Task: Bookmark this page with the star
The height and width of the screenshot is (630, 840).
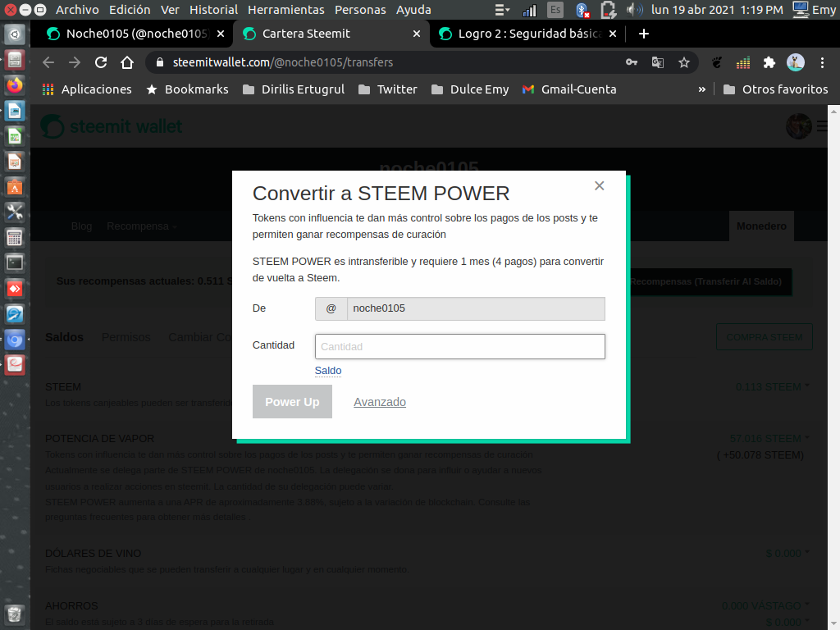Action: (x=684, y=62)
